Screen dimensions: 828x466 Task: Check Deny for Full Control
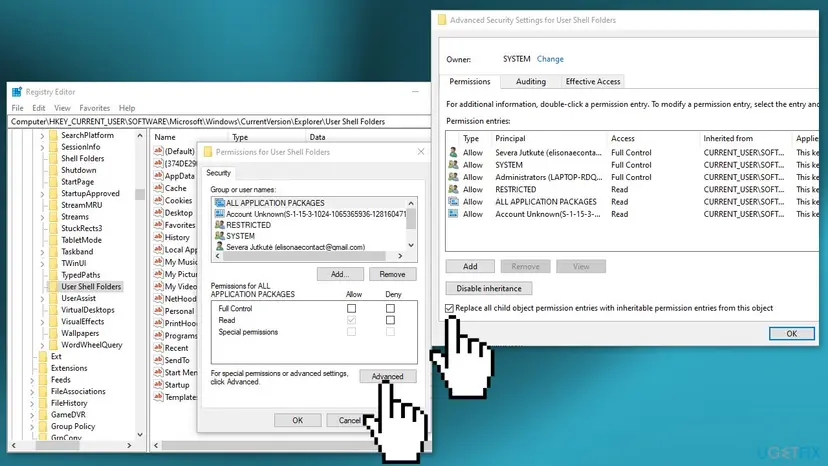point(390,308)
